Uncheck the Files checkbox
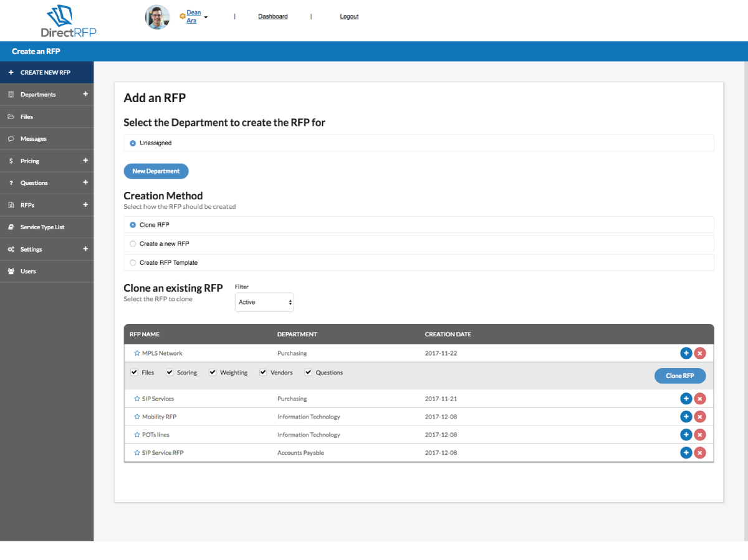This screenshot has width=748, height=560. (x=134, y=373)
